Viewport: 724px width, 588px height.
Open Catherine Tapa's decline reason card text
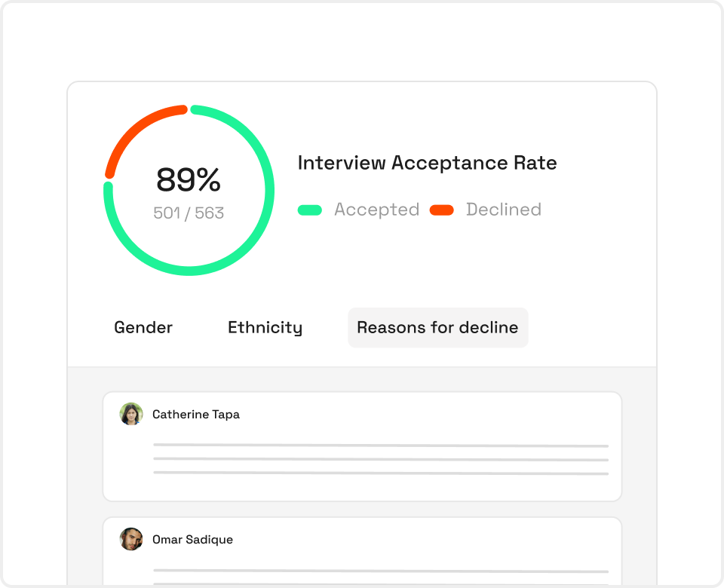click(381, 459)
